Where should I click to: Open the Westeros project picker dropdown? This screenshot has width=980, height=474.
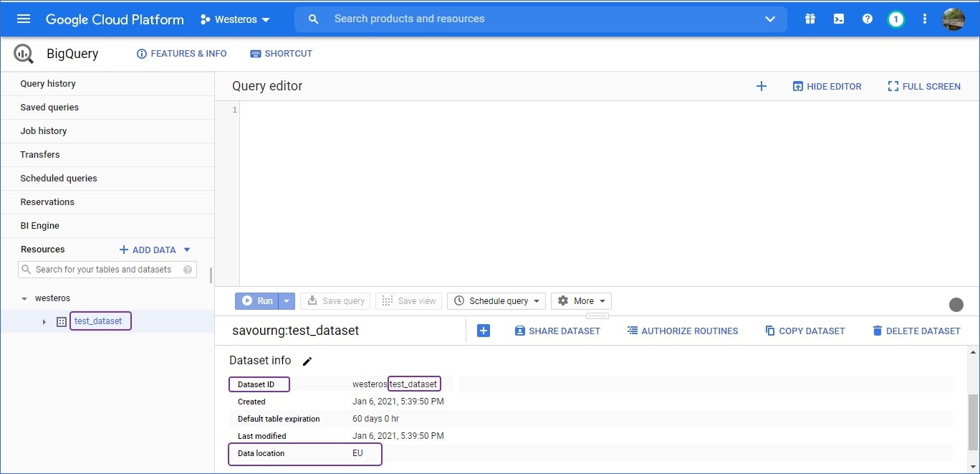[x=234, y=19]
